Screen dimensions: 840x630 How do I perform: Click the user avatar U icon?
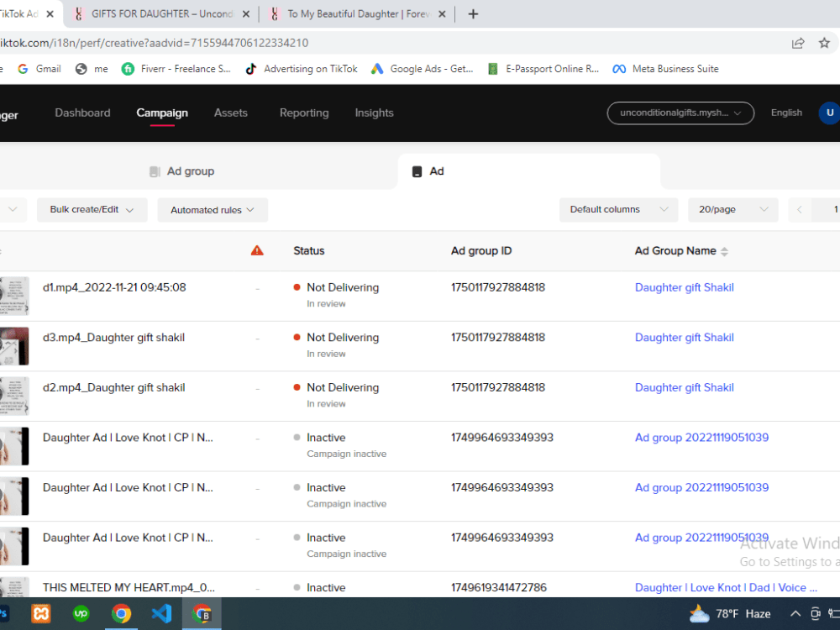829,113
